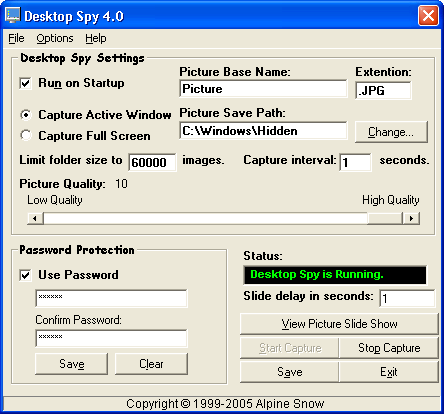The width and height of the screenshot is (444, 414).
Task: Click the Stop Capture button
Action: pos(389,348)
